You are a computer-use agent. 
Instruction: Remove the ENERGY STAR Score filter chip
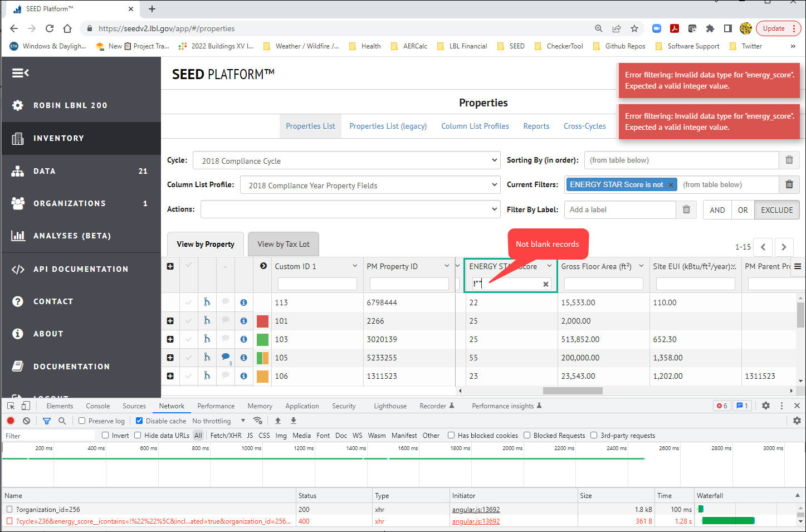[x=671, y=185]
